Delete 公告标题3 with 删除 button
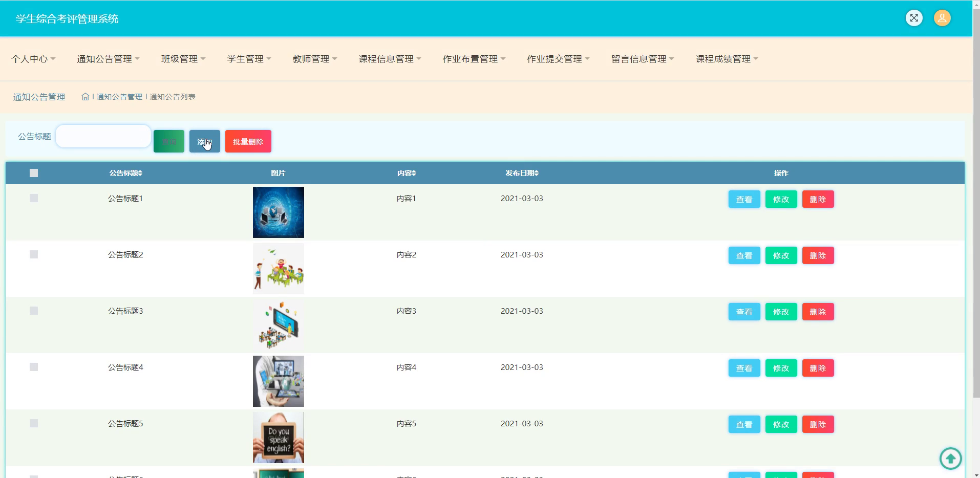Image resolution: width=980 pixels, height=478 pixels. pyautogui.click(x=818, y=312)
